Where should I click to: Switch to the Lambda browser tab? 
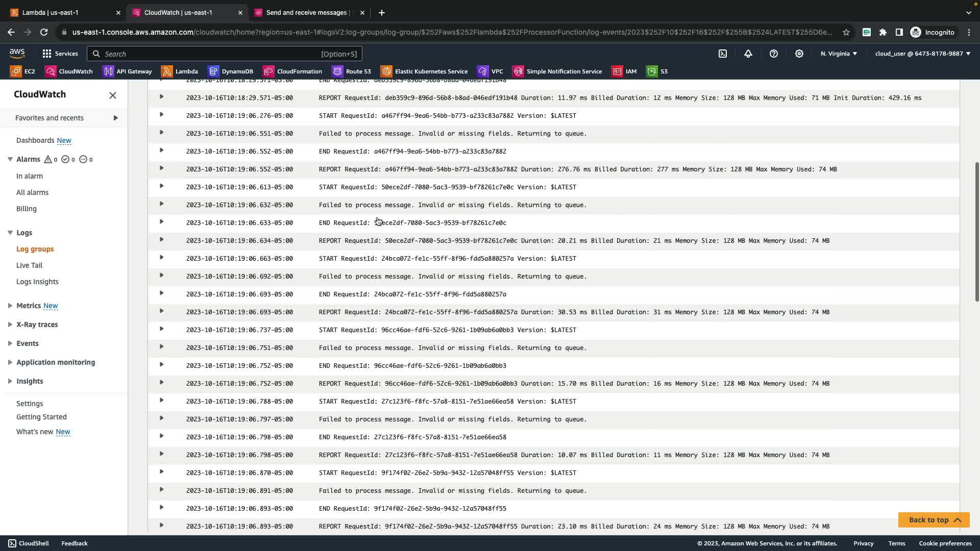point(61,12)
